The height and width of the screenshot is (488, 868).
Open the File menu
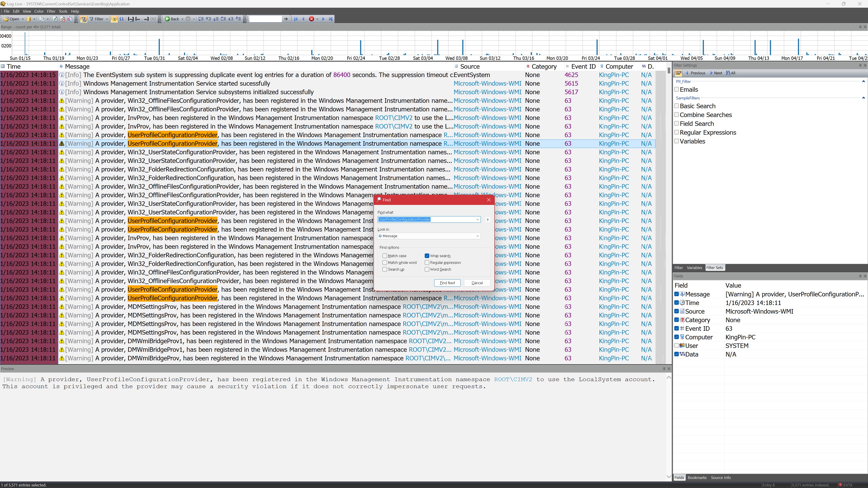(x=6, y=11)
